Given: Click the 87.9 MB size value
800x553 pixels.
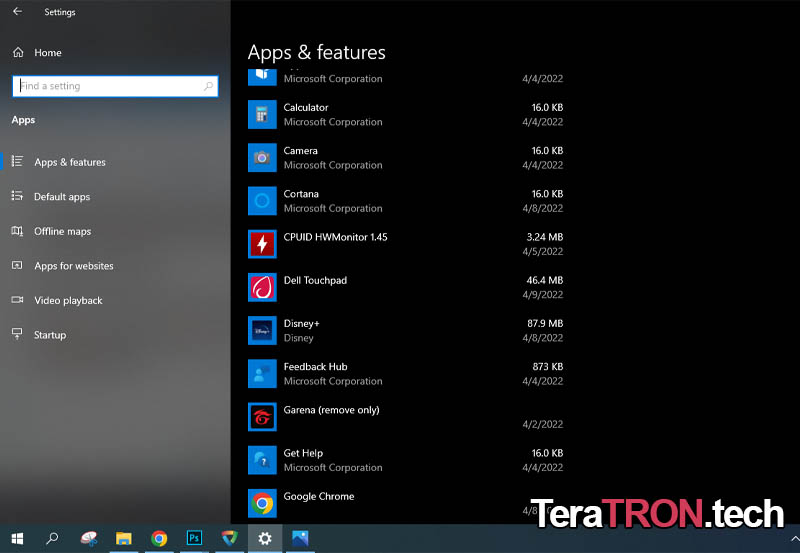Looking at the screenshot, I should (544, 323).
